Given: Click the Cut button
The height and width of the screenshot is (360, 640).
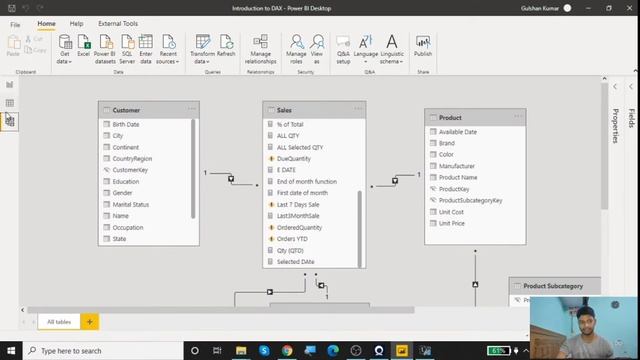Looking at the screenshot, I should coord(34,39).
